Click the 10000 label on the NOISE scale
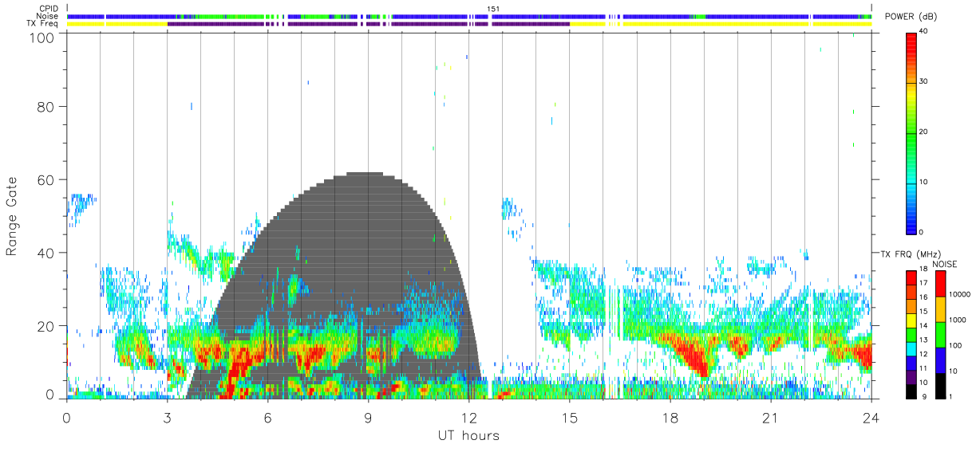This screenshot has height=452, width=980. coord(960,294)
